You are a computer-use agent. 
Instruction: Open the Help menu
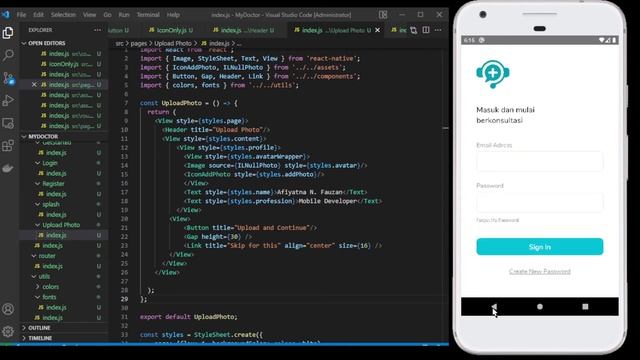click(x=173, y=15)
